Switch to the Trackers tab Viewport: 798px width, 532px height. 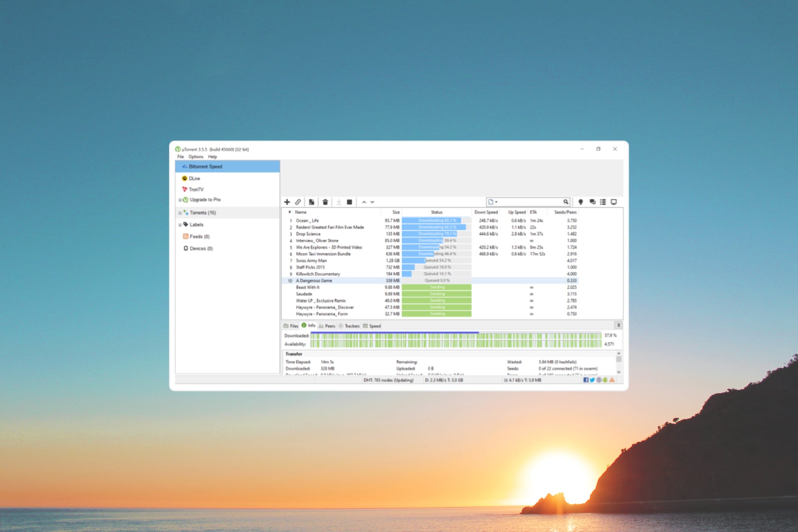point(349,326)
